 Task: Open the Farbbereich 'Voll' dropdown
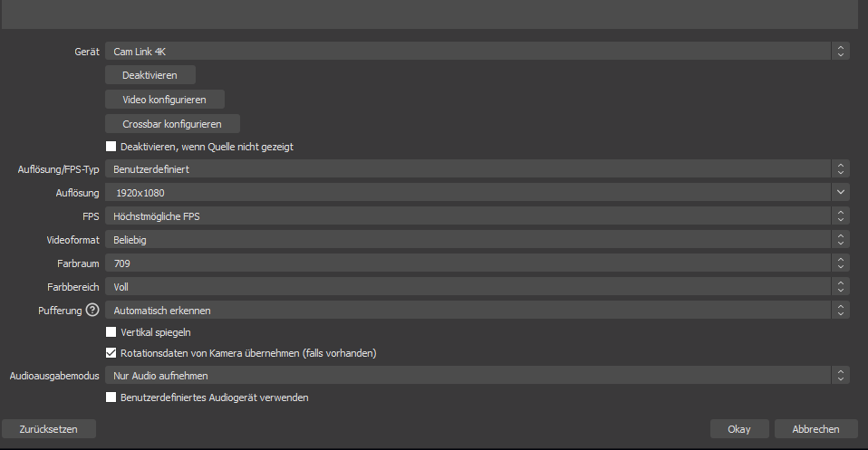[477, 287]
